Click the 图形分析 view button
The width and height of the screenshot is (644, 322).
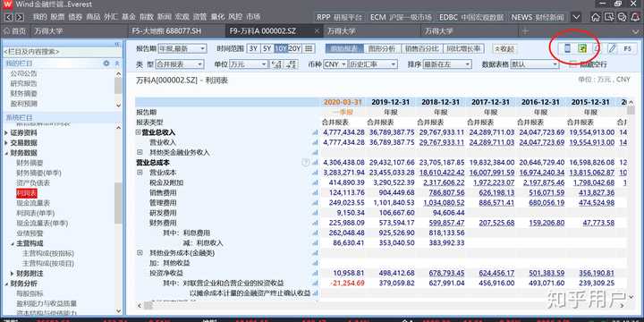[382, 48]
